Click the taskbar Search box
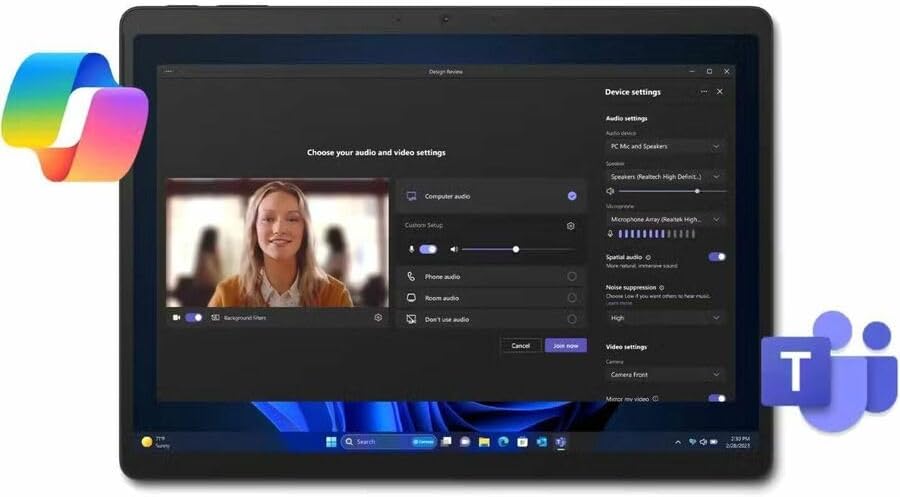Viewport: 900px width, 497px height. click(x=388, y=442)
